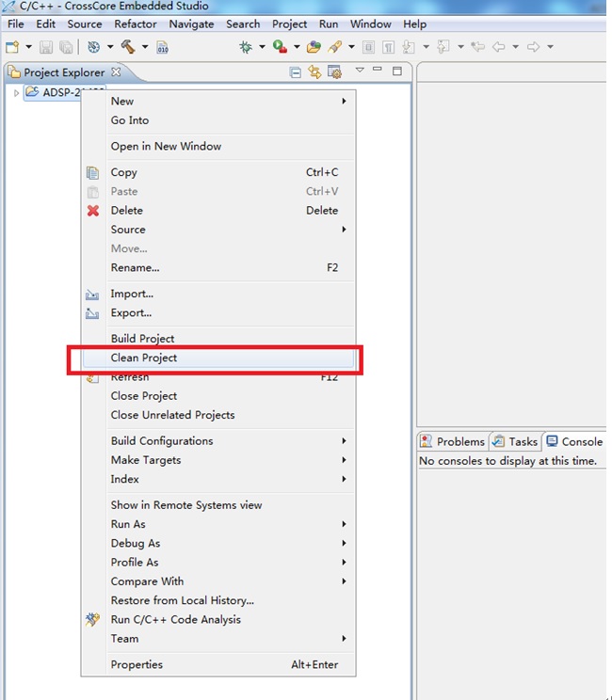Image resolution: width=612 pixels, height=700 pixels.
Task: Switch to the Problems tab
Action: (453, 442)
